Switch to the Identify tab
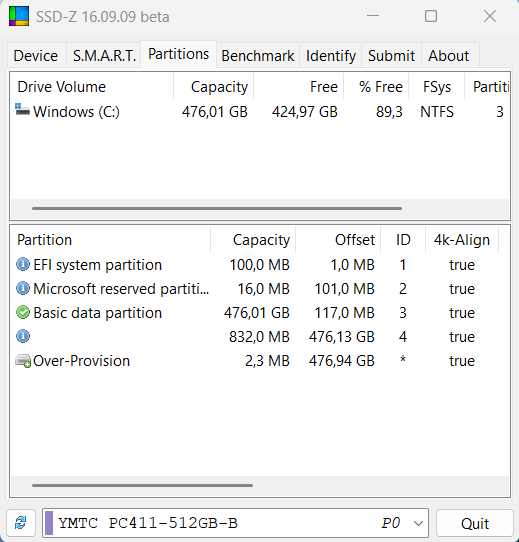 [331, 55]
